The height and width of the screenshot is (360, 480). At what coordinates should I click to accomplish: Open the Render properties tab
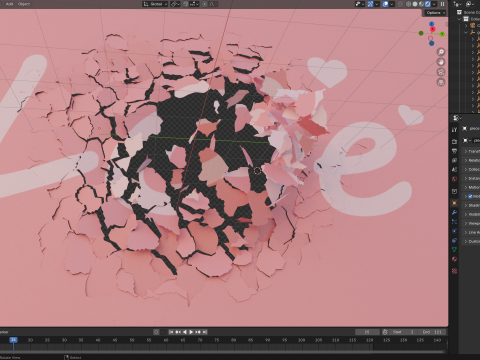pos(454,142)
